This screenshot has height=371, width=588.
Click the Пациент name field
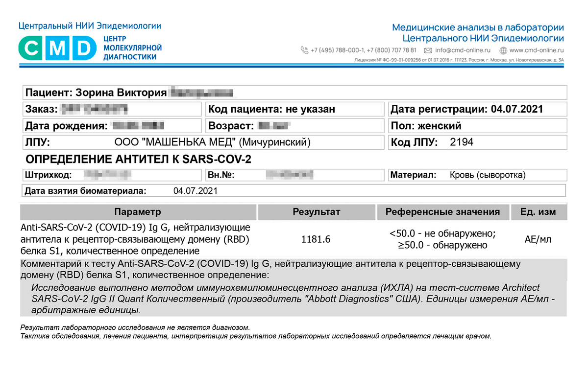tap(294, 93)
